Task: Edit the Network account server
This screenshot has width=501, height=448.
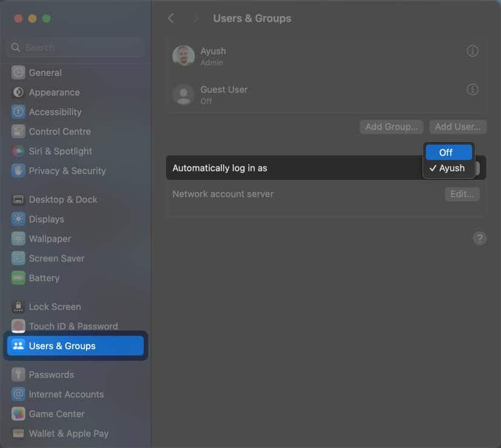Action: coord(462,194)
